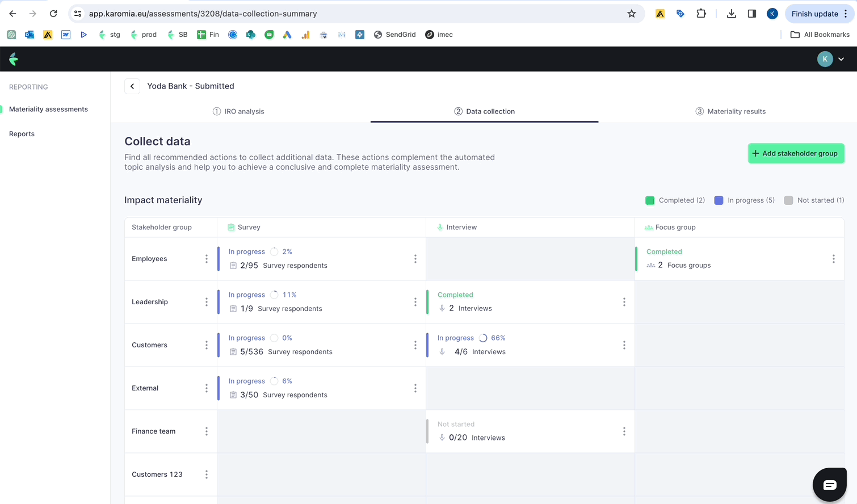The image size is (857, 504).
Task: Click Leadership 1/9 Survey respondents entry
Action: (x=275, y=309)
